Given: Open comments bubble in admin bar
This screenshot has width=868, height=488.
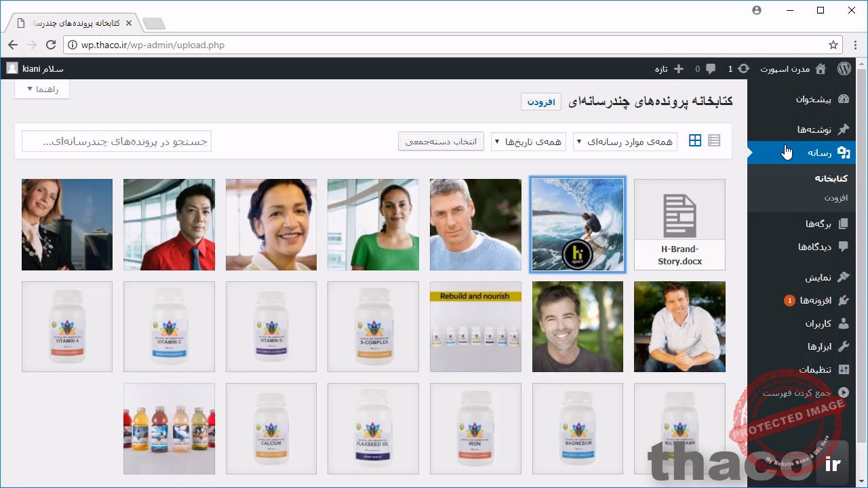Looking at the screenshot, I should click(710, 68).
